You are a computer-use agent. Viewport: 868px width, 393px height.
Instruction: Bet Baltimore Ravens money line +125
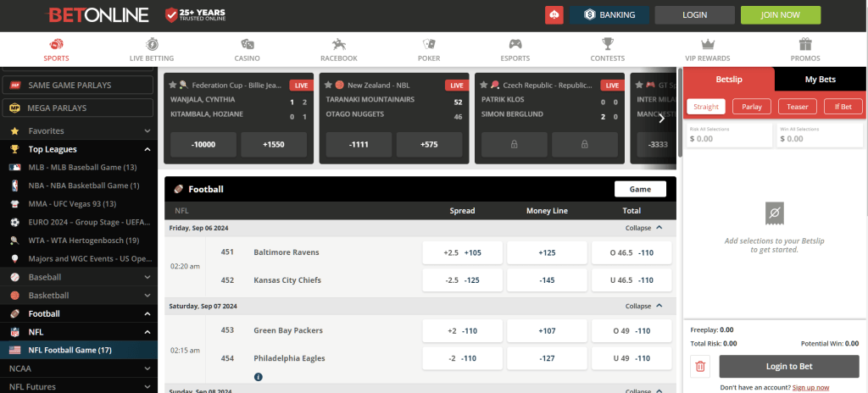point(547,252)
